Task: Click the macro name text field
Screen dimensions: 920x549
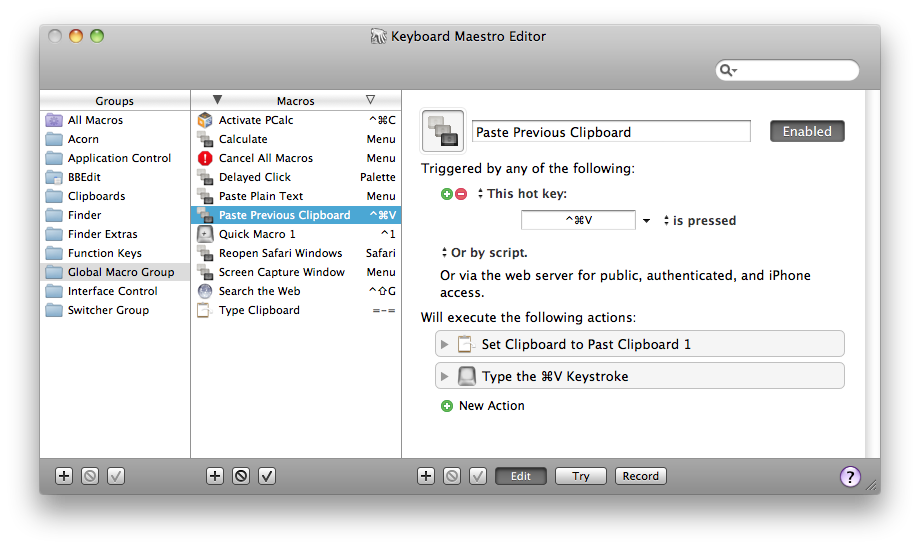Action: tap(611, 131)
